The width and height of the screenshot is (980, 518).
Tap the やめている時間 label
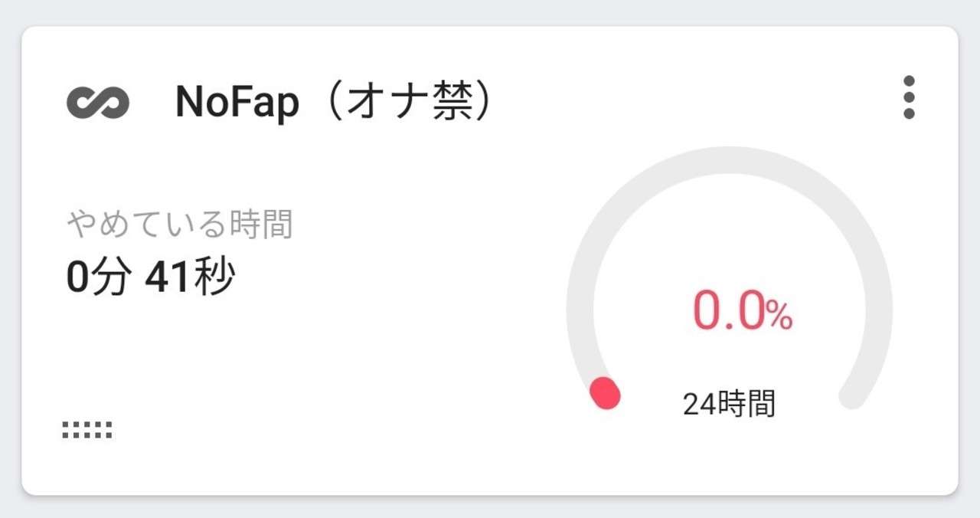[x=180, y=225]
